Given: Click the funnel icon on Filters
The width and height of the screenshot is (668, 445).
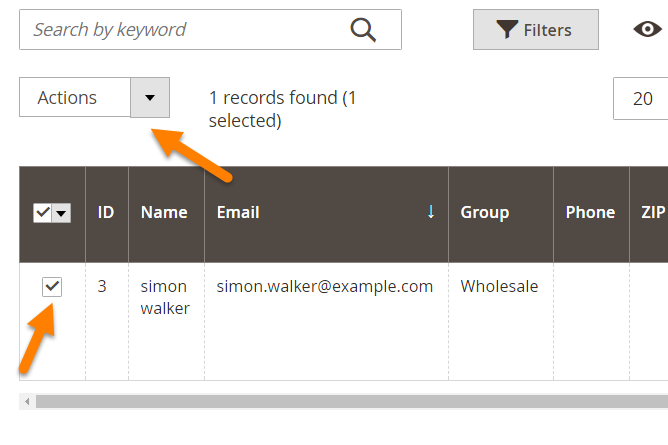Looking at the screenshot, I should (508, 30).
